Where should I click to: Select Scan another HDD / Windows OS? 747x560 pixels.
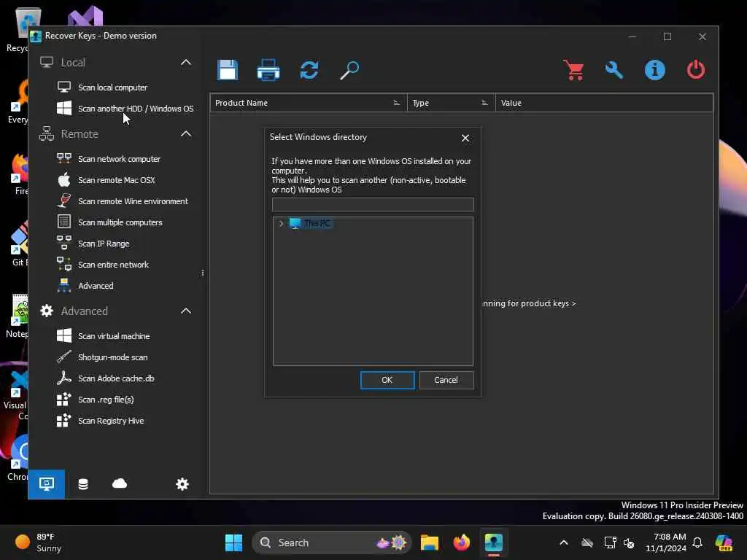(x=136, y=109)
